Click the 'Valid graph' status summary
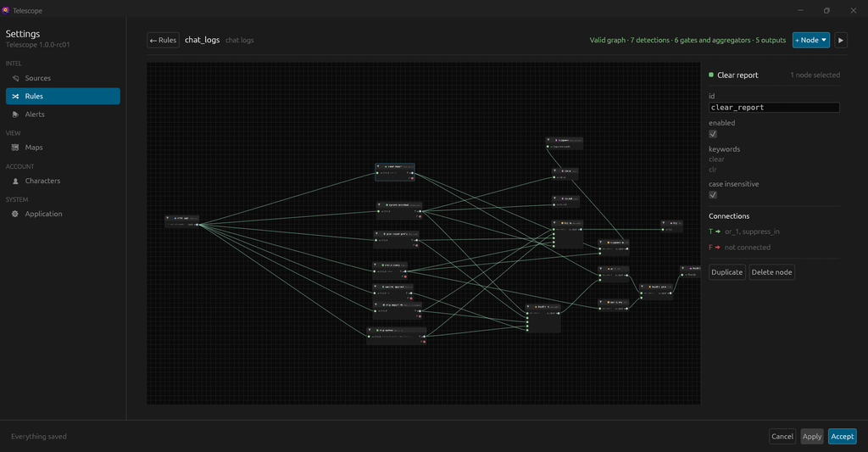This screenshot has height=452, width=868. (x=687, y=40)
